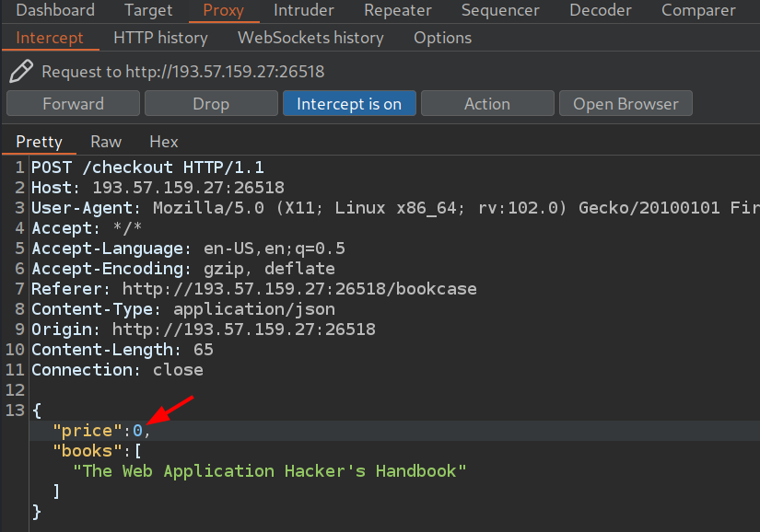
Task: Switch request view to Raw
Action: (x=106, y=142)
